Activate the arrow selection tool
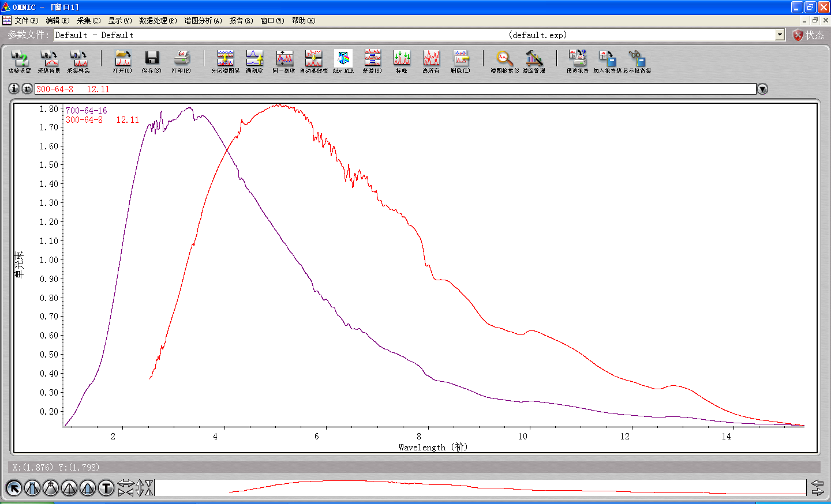This screenshot has width=831, height=504. click(14, 488)
